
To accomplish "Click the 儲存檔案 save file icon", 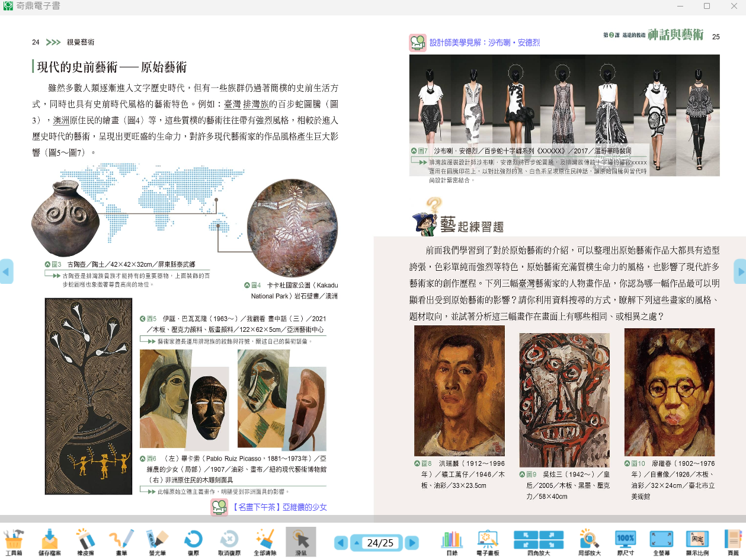I will click(x=49, y=542).
